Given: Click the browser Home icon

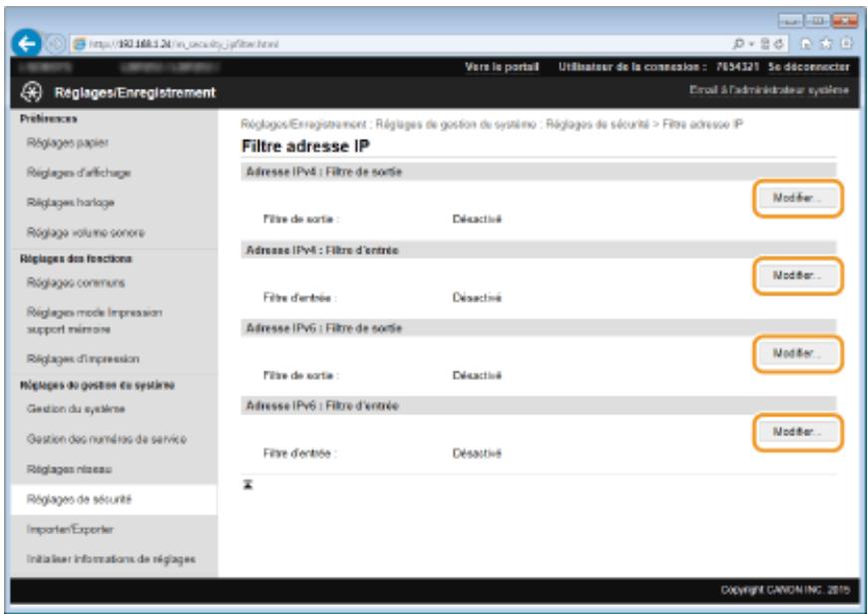Looking at the screenshot, I should pos(806,44).
